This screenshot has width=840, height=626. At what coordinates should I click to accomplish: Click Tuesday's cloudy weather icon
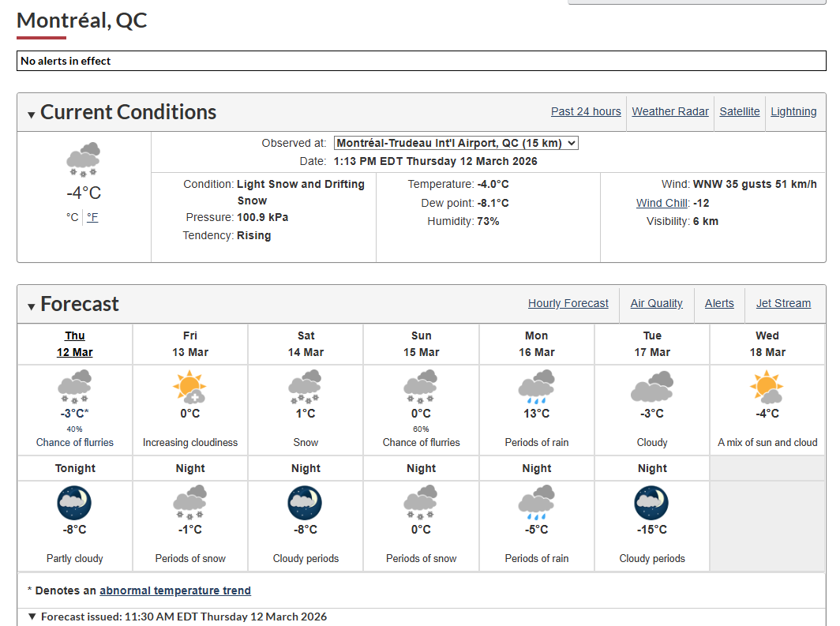(x=652, y=387)
